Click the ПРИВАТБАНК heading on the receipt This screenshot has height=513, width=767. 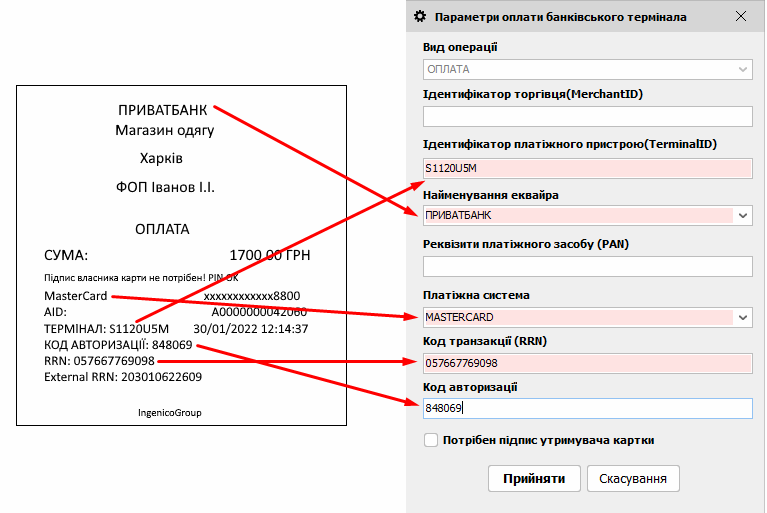(x=162, y=110)
